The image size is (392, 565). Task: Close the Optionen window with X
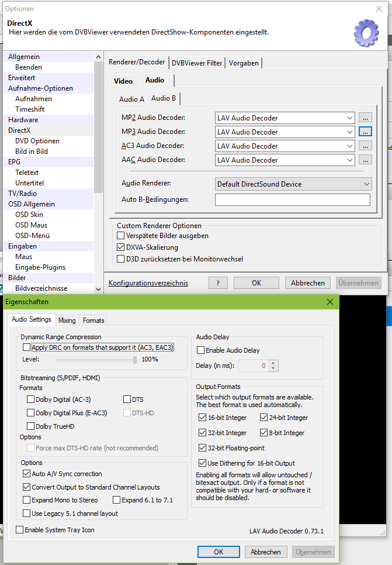(x=379, y=9)
